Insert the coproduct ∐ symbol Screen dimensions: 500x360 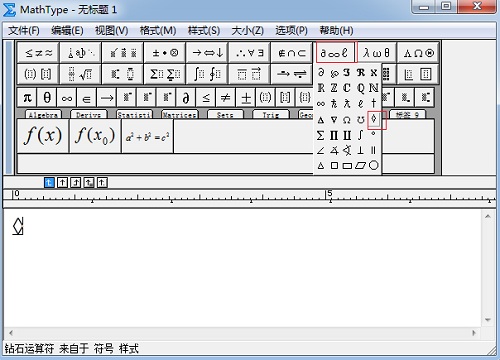[347, 135]
